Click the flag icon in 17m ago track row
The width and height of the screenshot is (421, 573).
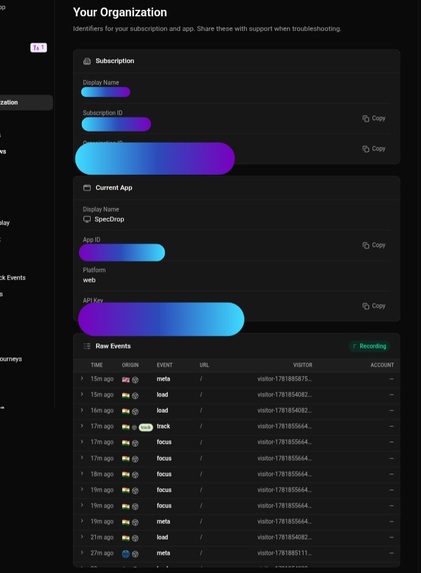pos(126,427)
